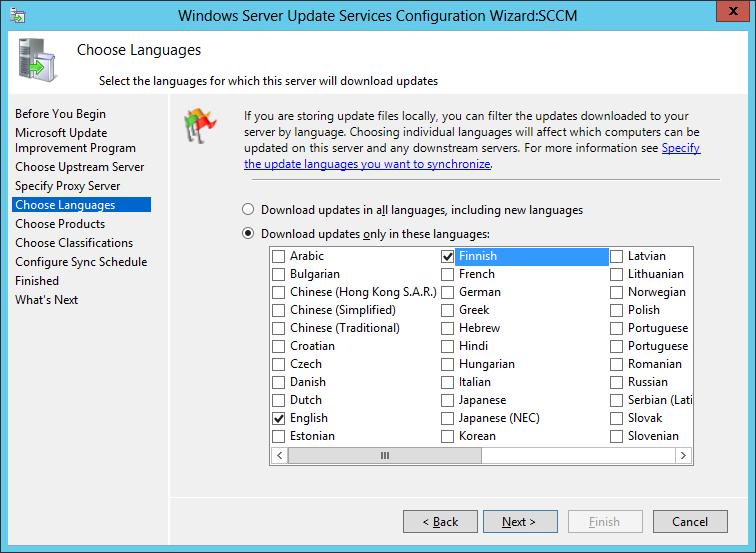This screenshot has width=756, height=553.
Task: Click the Back button
Action: click(440, 522)
